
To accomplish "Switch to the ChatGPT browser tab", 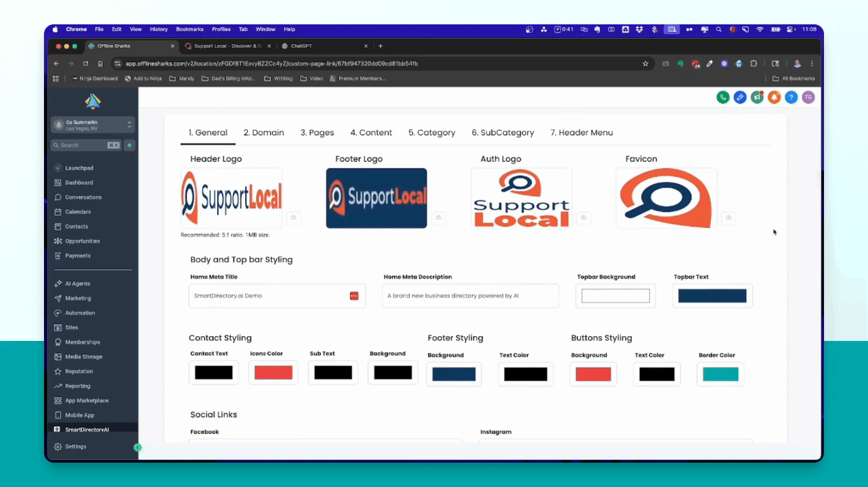I will (x=324, y=46).
